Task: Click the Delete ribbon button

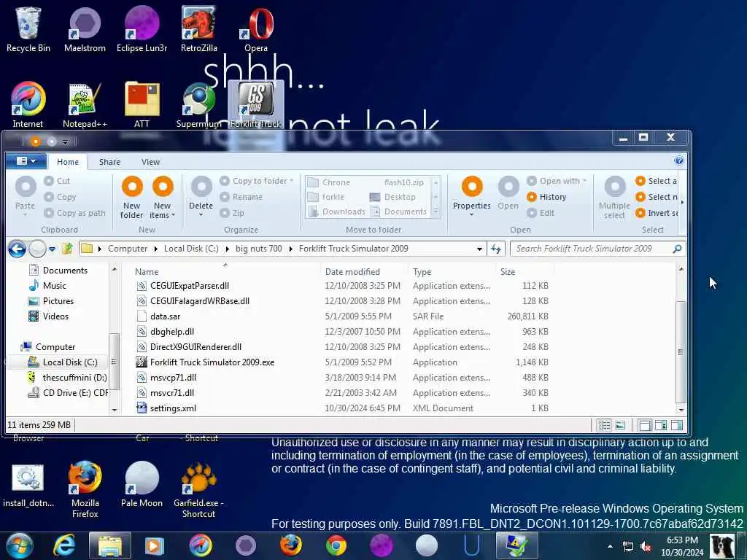Action: [201, 196]
